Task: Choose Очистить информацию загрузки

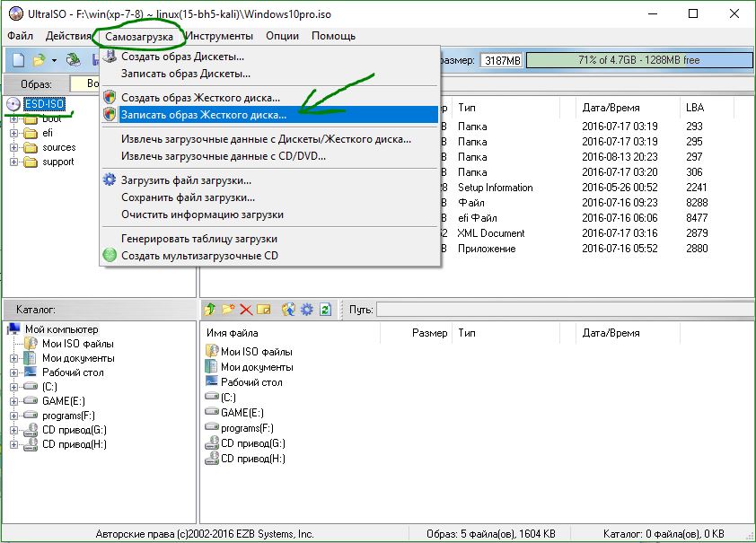Action: (x=270, y=215)
